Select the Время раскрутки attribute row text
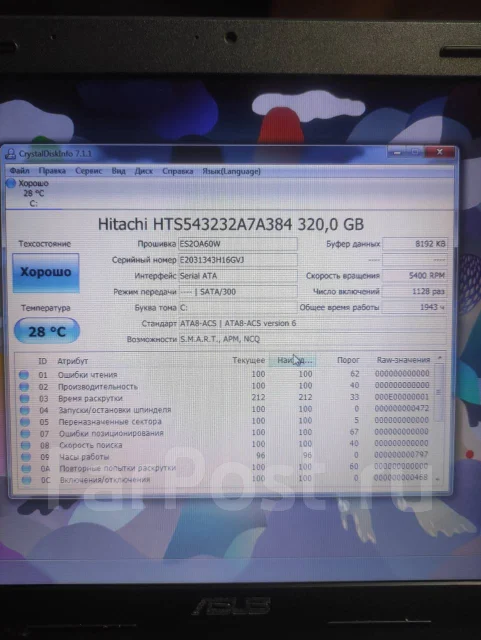 (90, 398)
